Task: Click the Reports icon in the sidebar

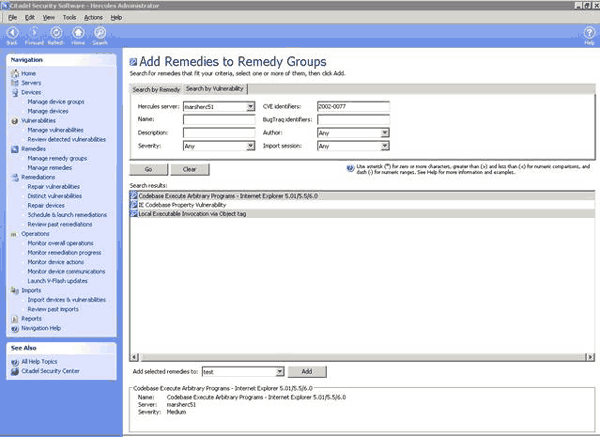Action: click(x=14, y=318)
